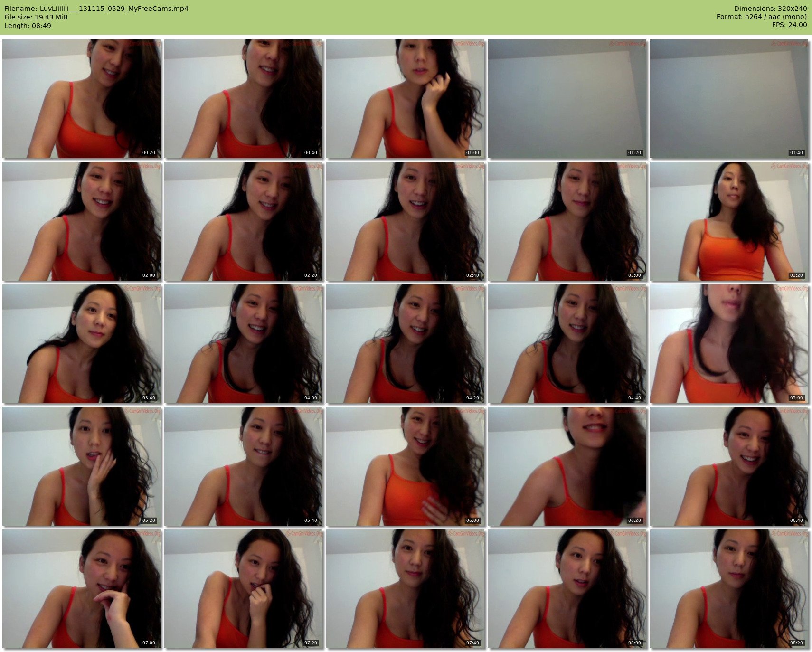
Task: Click the "Length: 08:49" text
Action: pos(28,26)
